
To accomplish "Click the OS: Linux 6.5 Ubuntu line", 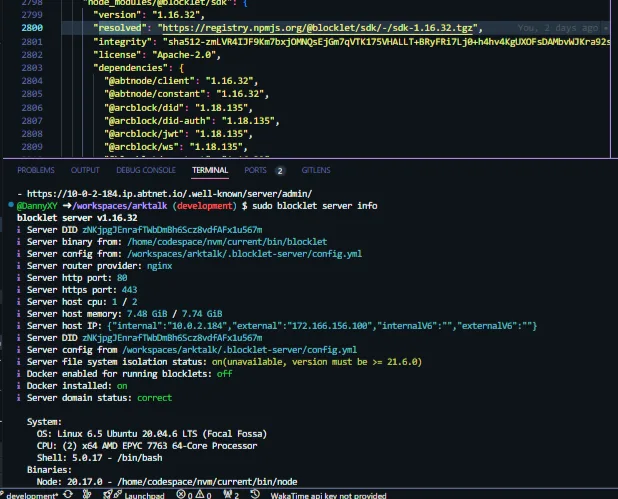I will 152,434.
